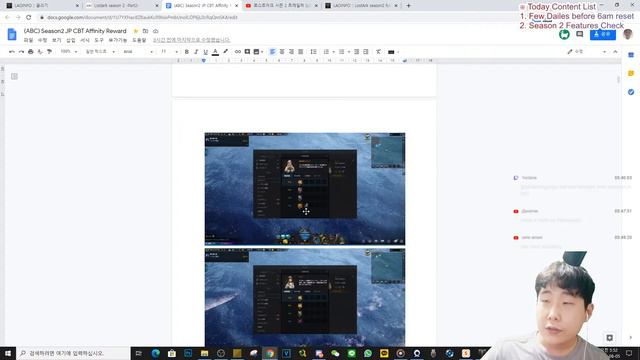The height and width of the screenshot is (360, 640).
Task: Apply right text alignment
Action: (291, 52)
